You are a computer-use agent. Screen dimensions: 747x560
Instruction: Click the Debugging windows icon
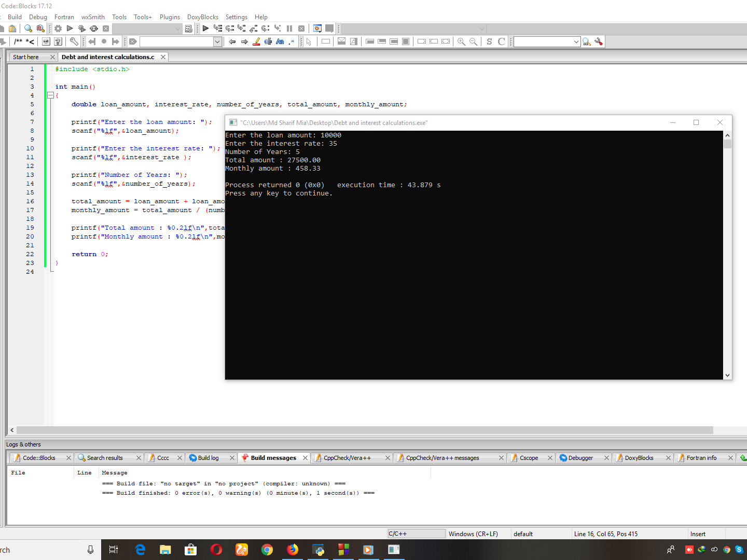[317, 29]
